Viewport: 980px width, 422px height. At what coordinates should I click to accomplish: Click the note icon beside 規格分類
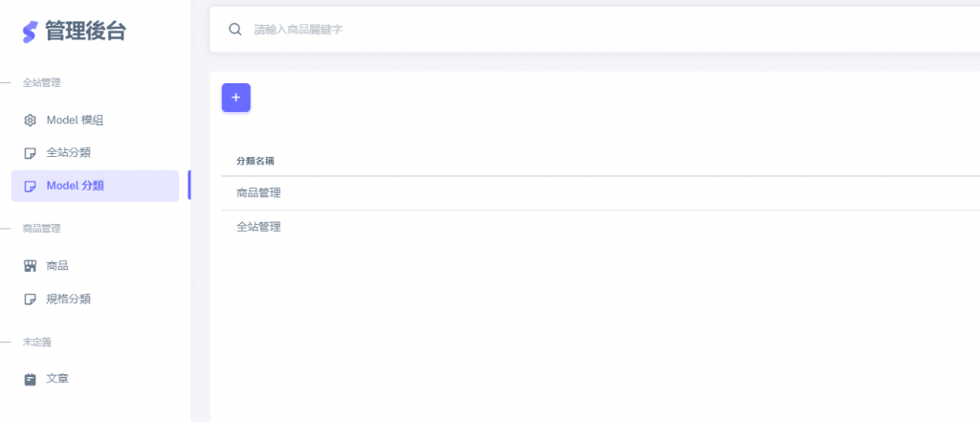tap(30, 300)
